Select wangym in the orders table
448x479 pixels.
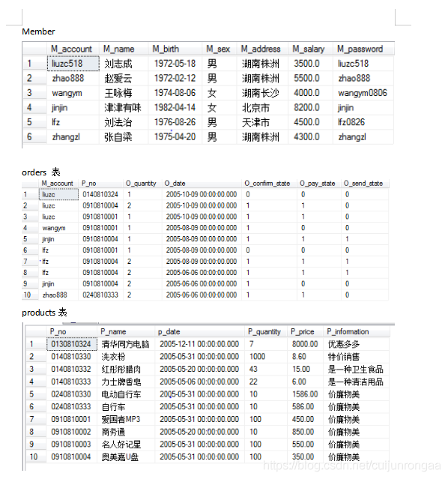click(x=54, y=228)
